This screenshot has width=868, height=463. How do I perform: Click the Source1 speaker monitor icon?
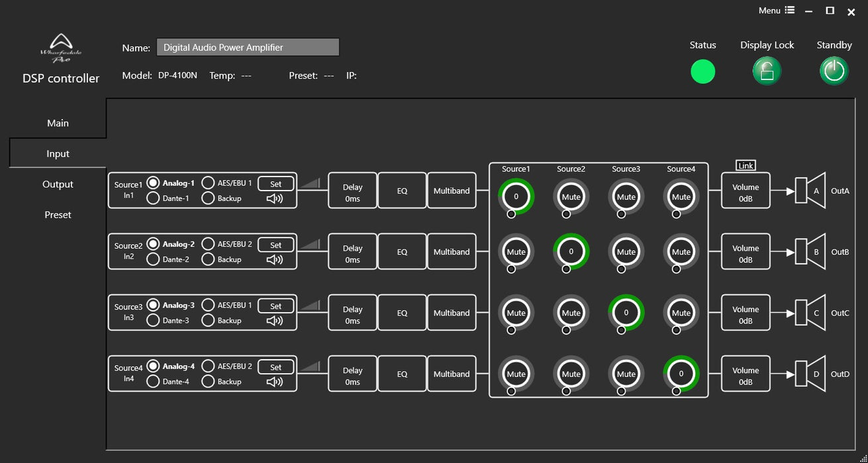click(x=275, y=198)
